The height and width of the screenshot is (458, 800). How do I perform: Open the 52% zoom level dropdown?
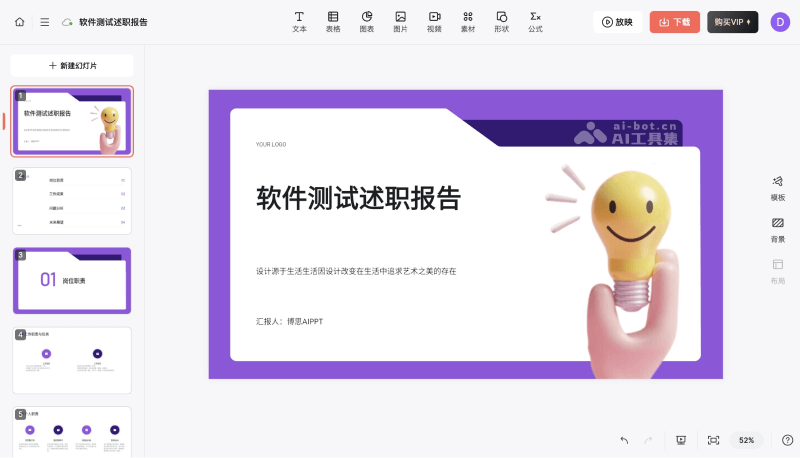click(x=746, y=440)
